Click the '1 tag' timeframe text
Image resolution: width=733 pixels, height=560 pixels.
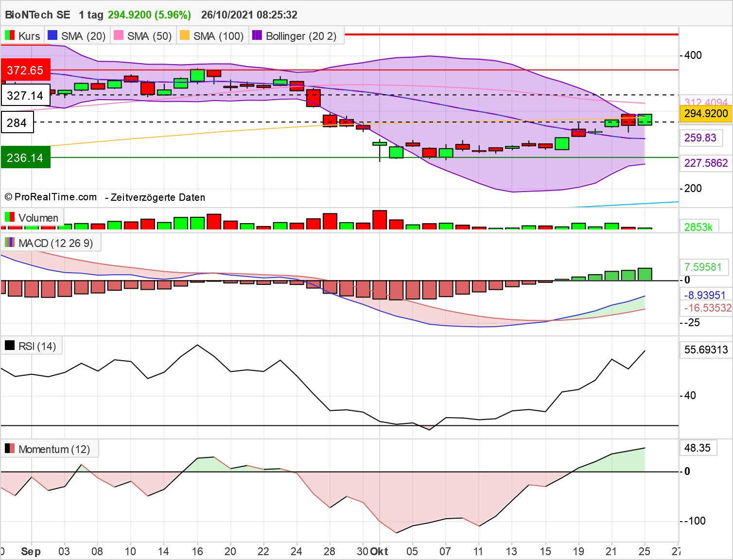point(91,15)
